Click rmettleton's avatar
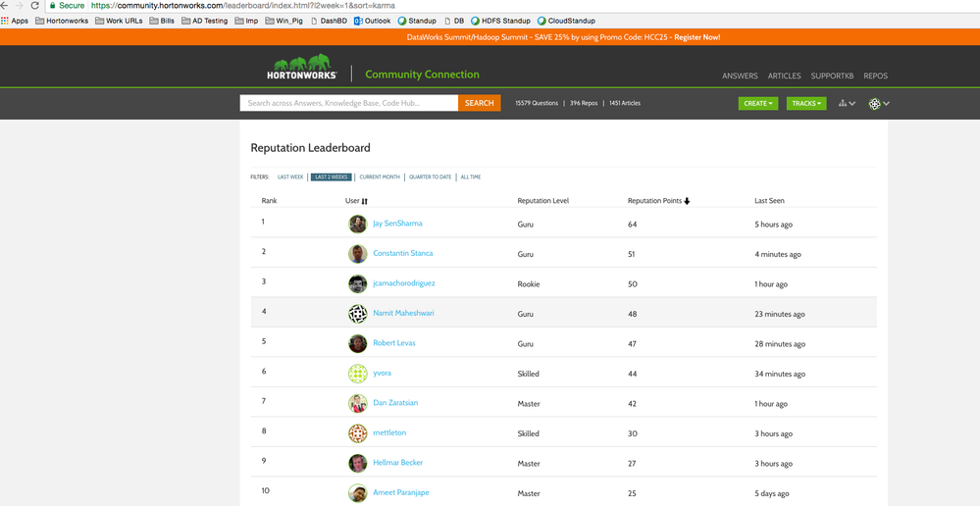The height and width of the screenshot is (506, 980). (357, 433)
